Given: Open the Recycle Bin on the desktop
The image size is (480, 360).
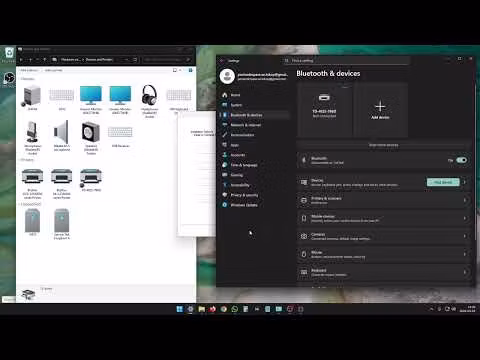Looking at the screenshot, I should (x=8, y=55).
